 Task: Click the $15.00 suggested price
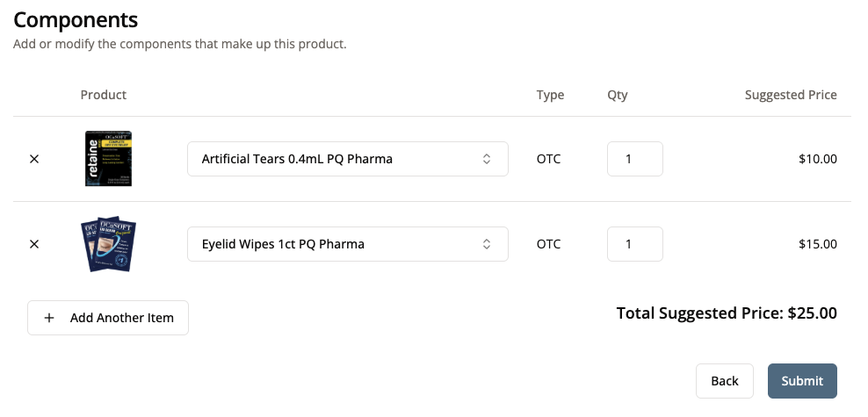pos(818,244)
